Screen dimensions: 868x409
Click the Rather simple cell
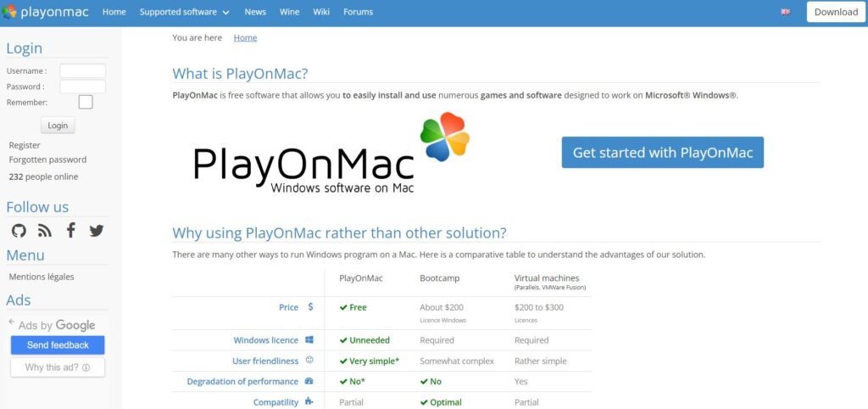pyautogui.click(x=541, y=361)
